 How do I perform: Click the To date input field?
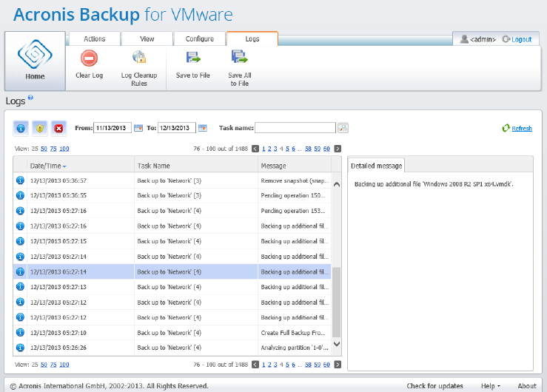coord(176,128)
